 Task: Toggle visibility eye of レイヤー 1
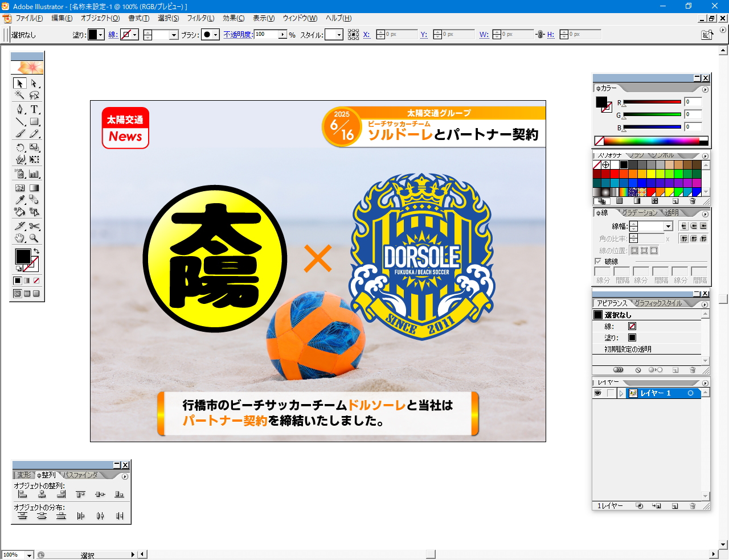597,393
